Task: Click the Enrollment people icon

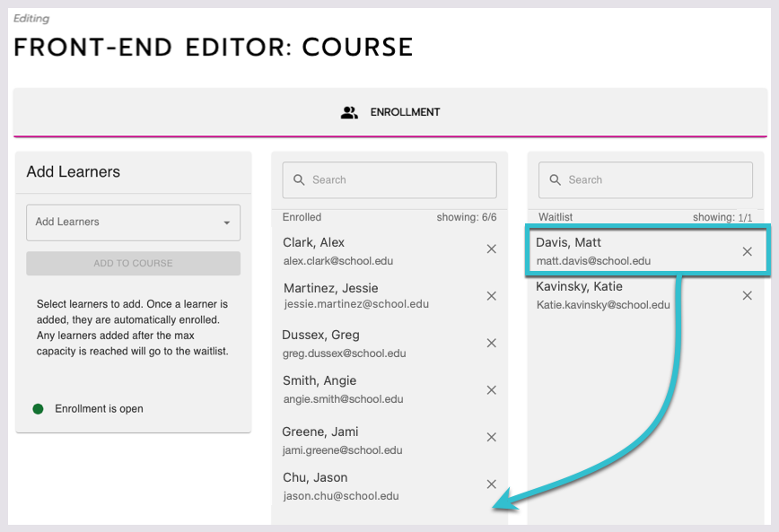Action: [349, 113]
